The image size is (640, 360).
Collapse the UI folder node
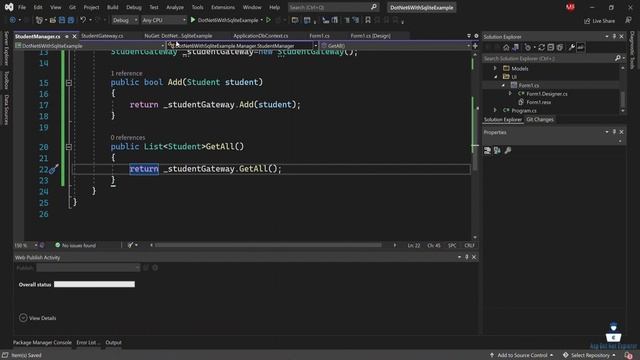click(496, 77)
